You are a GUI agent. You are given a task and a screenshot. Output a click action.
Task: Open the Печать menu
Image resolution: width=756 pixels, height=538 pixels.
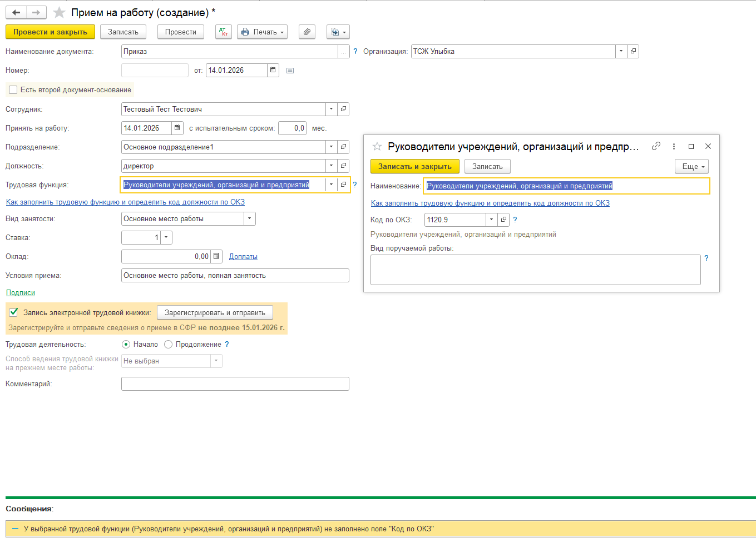point(262,32)
